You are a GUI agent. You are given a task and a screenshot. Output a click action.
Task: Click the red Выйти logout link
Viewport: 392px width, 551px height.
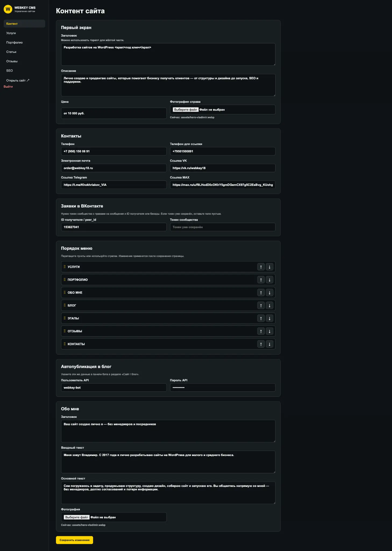coord(8,87)
